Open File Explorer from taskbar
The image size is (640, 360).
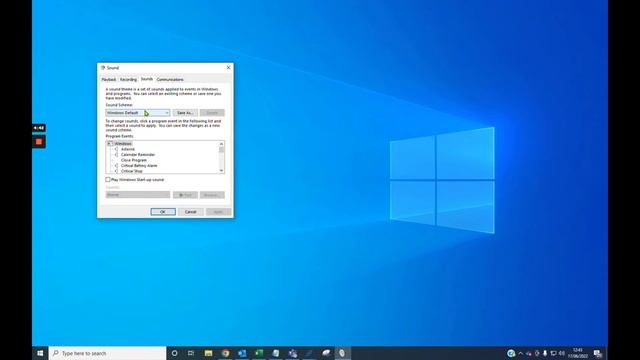pos(208,353)
